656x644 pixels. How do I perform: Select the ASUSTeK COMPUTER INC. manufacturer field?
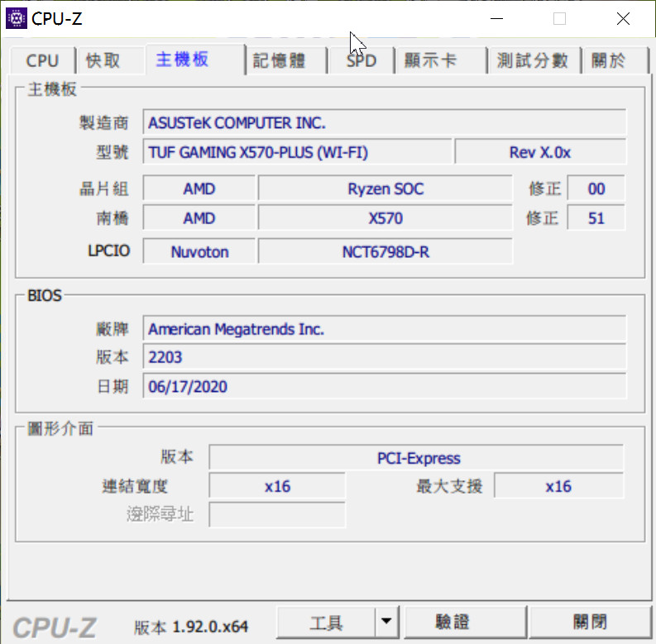(385, 122)
